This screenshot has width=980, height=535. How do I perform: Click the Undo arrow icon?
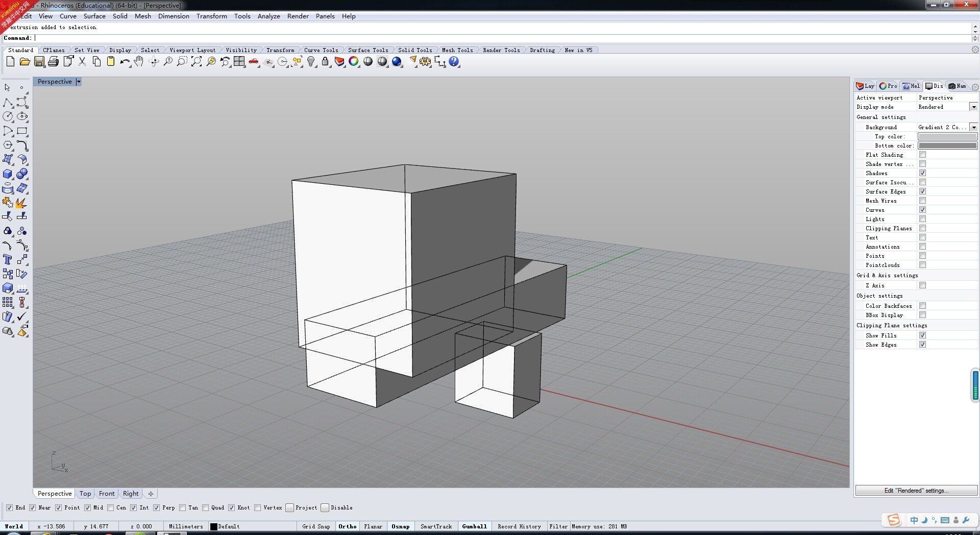[x=125, y=62]
